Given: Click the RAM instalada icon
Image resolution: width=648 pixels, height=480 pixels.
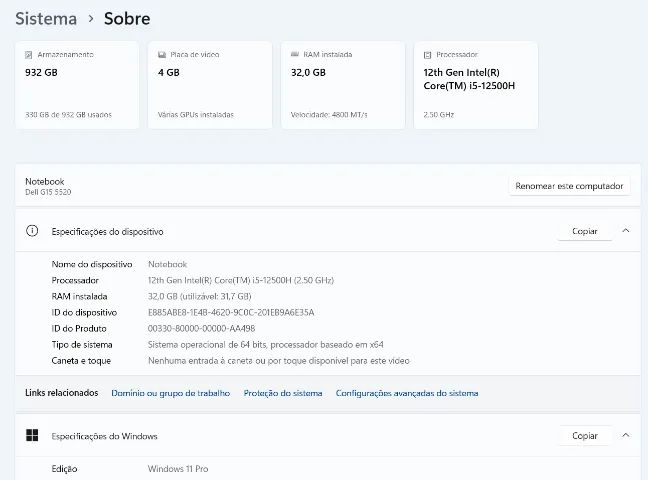Looking at the screenshot, I should pyautogui.click(x=295, y=54).
